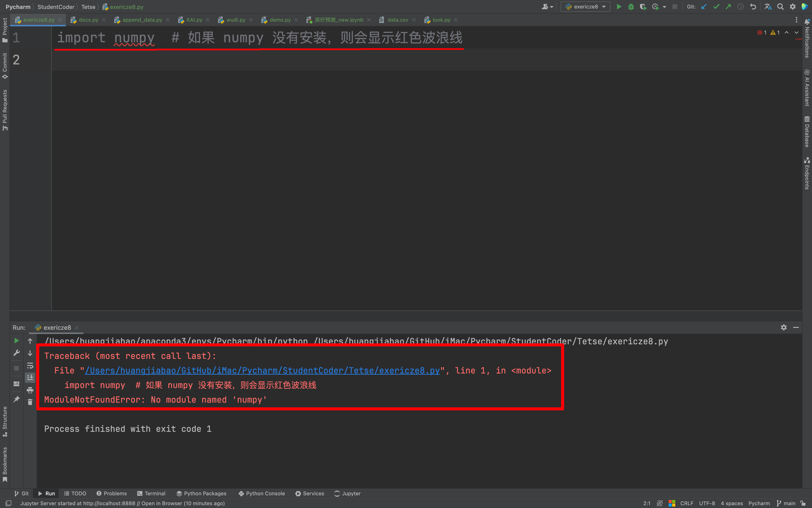
Task: Open the UTF-8 encoding selector
Action: pos(707,503)
